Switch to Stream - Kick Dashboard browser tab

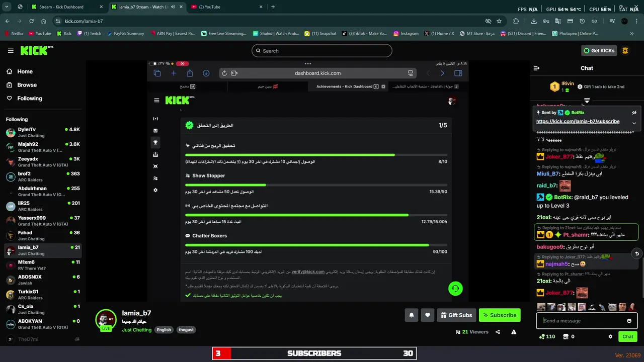tap(65, 7)
